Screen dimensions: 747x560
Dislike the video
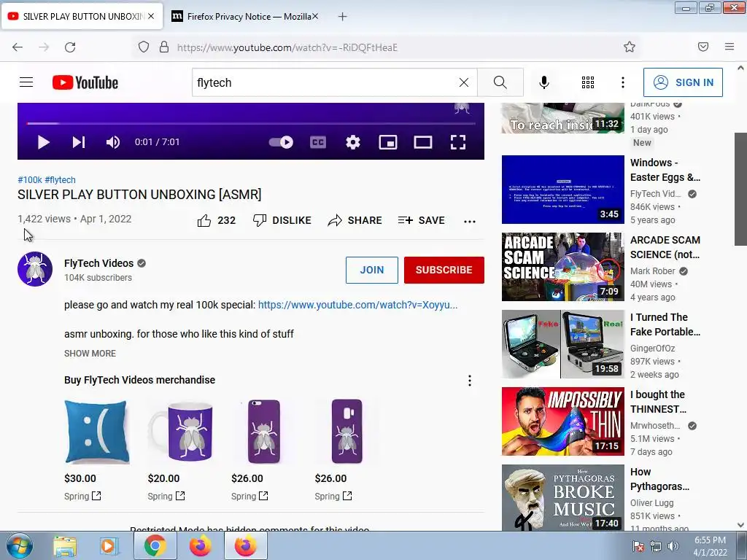[282, 220]
